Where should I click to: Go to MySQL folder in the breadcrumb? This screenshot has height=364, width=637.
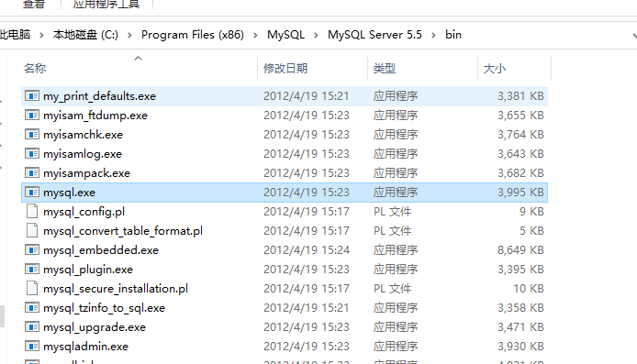pyautogui.click(x=286, y=35)
